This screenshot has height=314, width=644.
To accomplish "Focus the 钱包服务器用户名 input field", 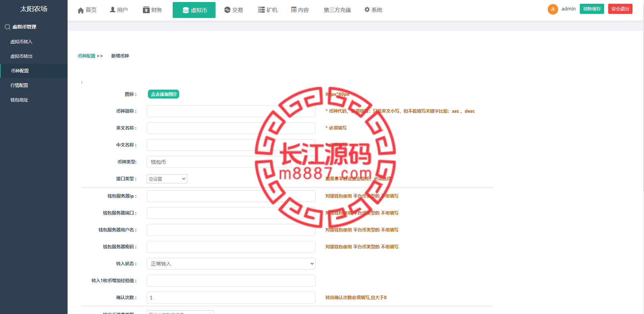I will (231, 230).
